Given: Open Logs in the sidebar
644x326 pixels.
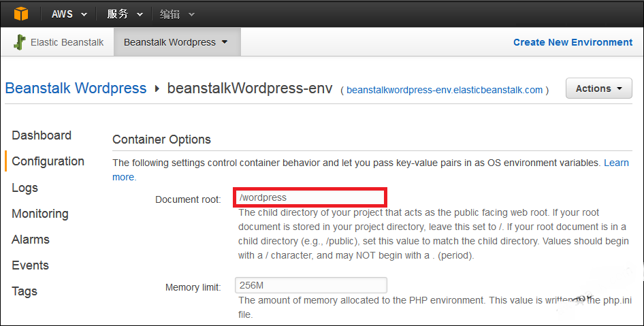Looking at the screenshot, I should click(x=25, y=188).
